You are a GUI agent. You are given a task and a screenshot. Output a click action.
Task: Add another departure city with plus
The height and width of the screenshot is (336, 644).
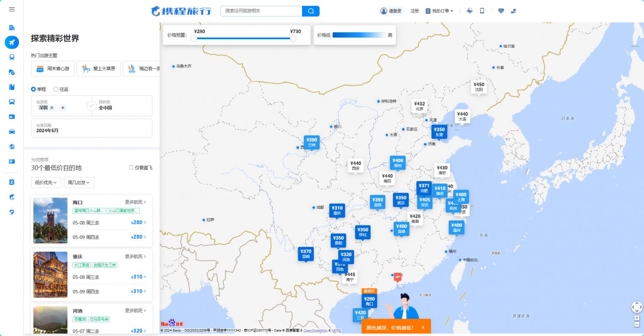63,108
